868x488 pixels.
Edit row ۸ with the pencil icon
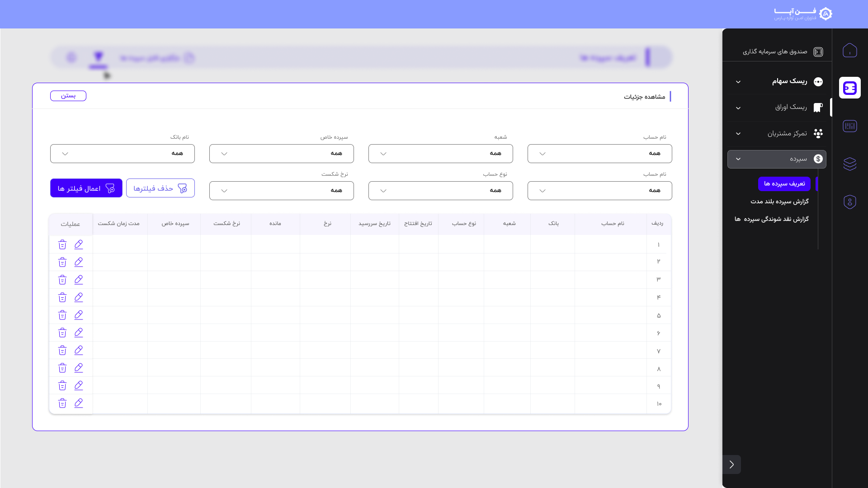click(79, 368)
